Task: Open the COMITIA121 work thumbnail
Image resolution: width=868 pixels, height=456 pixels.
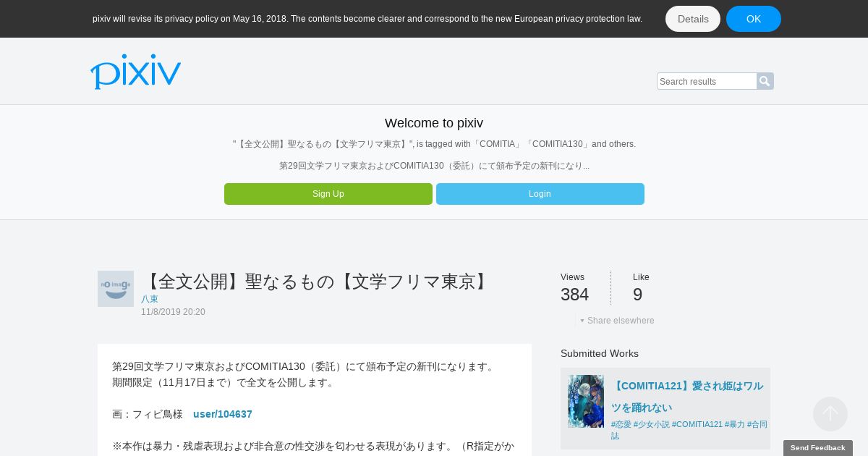Action: click(x=586, y=401)
